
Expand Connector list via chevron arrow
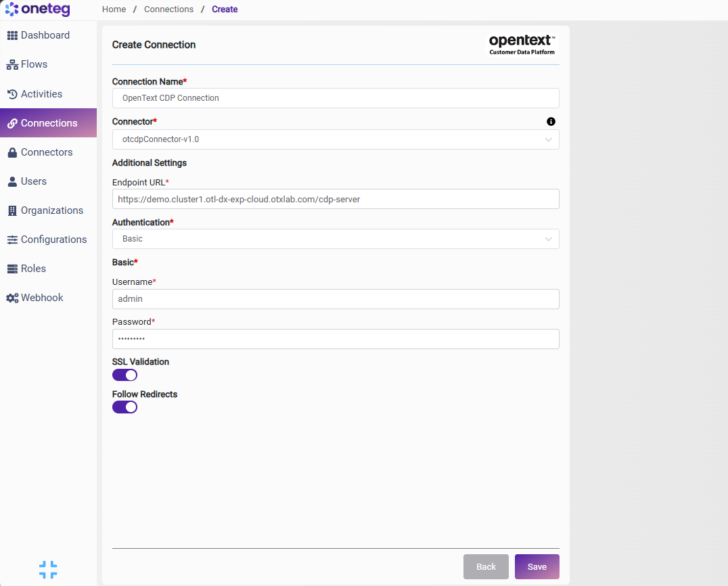(x=548, y=140)
